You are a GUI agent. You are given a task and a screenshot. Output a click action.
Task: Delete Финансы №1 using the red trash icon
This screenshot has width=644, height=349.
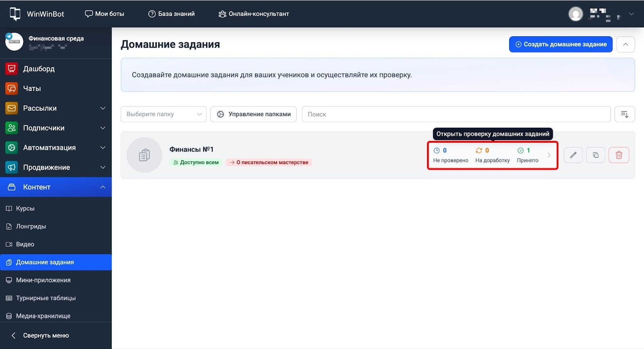tap(619, 155)
